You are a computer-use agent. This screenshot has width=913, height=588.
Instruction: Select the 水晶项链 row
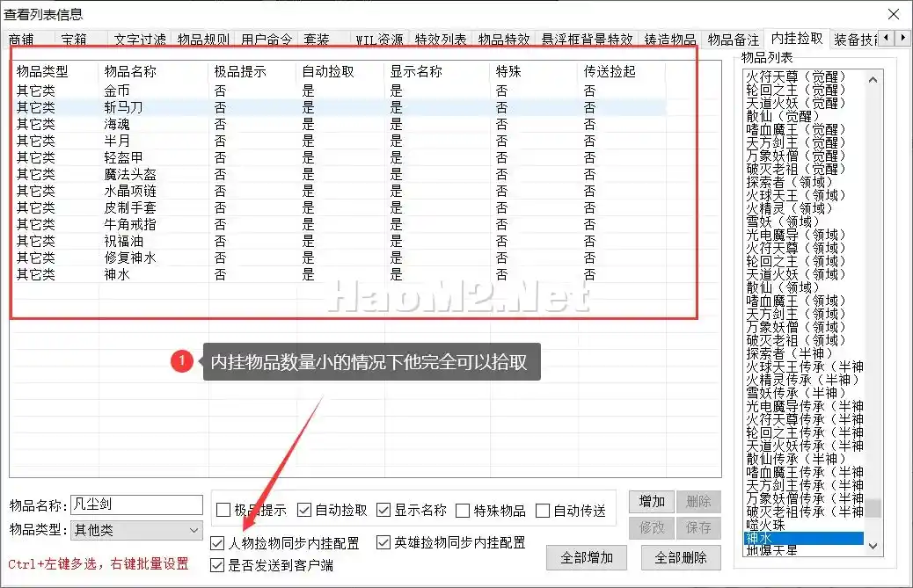coord(339,192)
